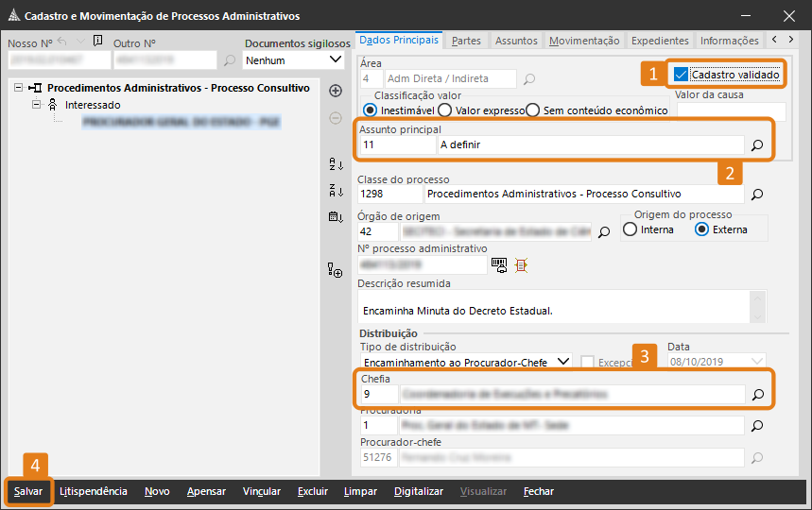Sort the tree A to Z
812x510 pixels.
tap(335, 163)
